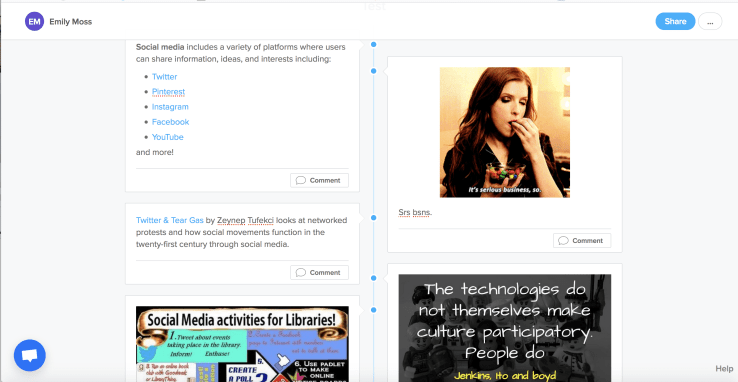
Task: Open the more options ellipsis menu
Action: [x=710, y=22]
